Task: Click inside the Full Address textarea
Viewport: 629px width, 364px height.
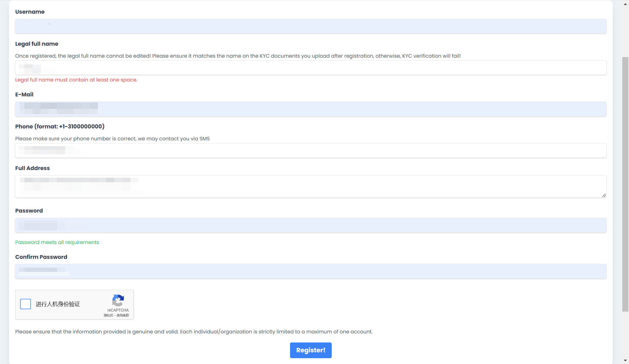Action: pyautogui.click(x=311, y=186)
